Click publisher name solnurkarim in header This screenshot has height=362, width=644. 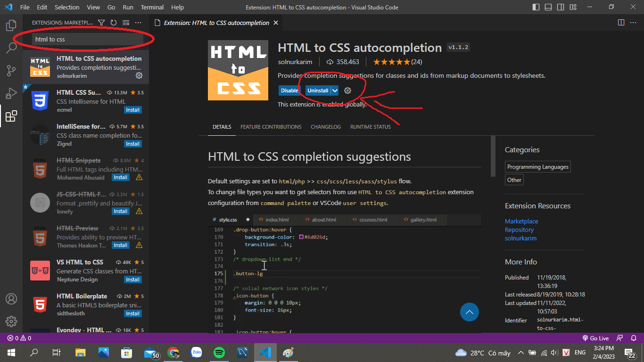coord(295,62)
